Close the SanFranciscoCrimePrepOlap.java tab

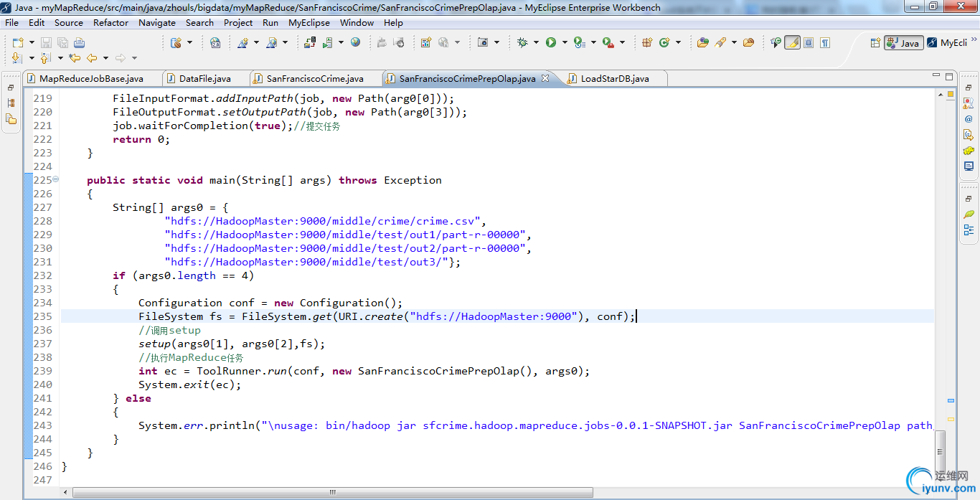click(x=545, y=78)
